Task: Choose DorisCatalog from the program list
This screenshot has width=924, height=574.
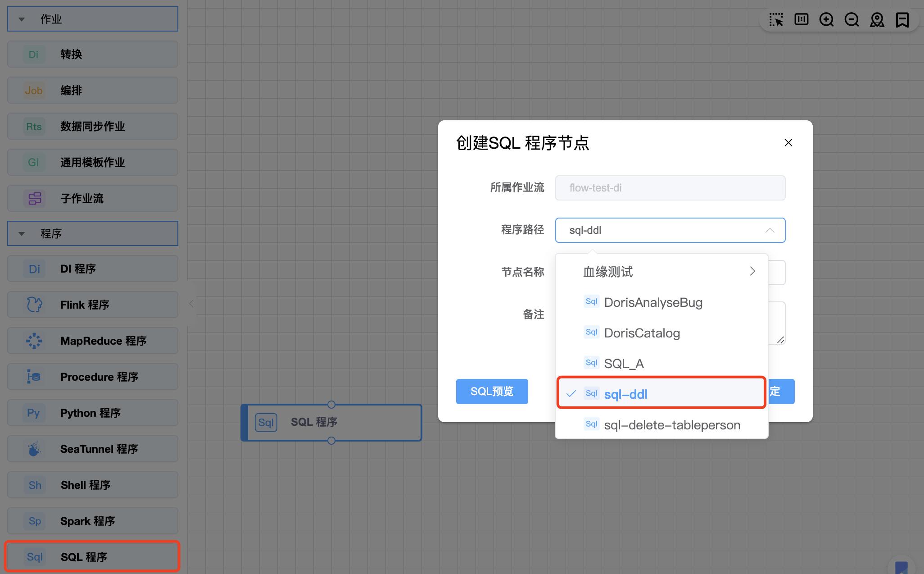Action: click(x=642, y=333)
